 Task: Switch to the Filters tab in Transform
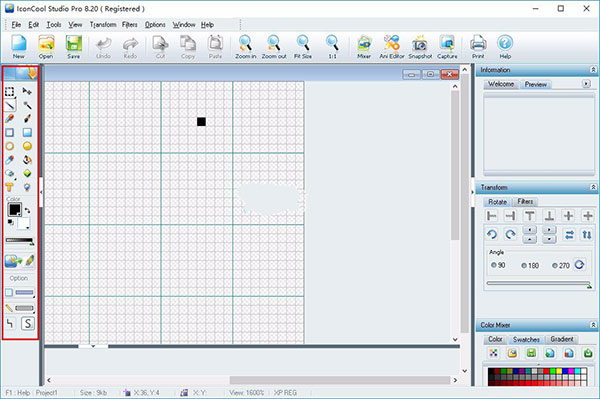tap(525, 201)
